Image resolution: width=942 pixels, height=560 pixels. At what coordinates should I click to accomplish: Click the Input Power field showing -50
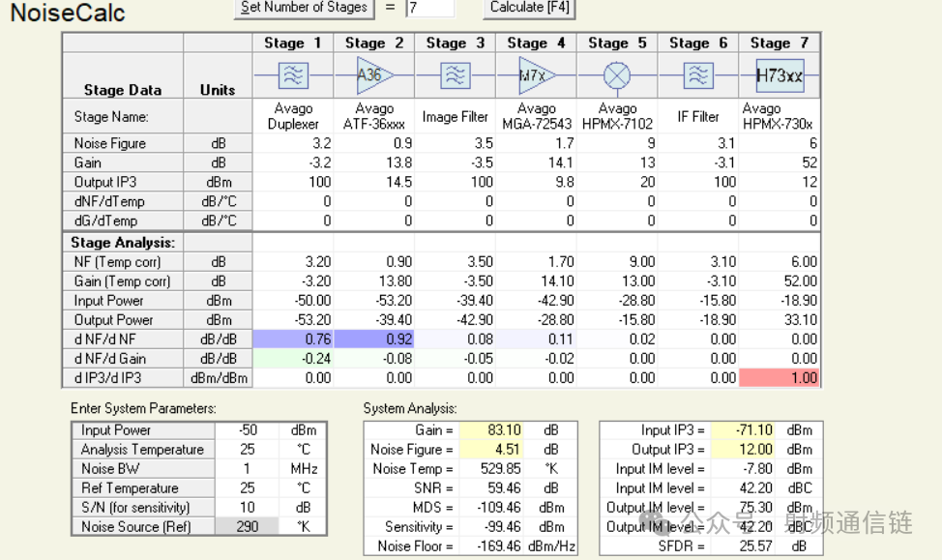tap(247, 430)
